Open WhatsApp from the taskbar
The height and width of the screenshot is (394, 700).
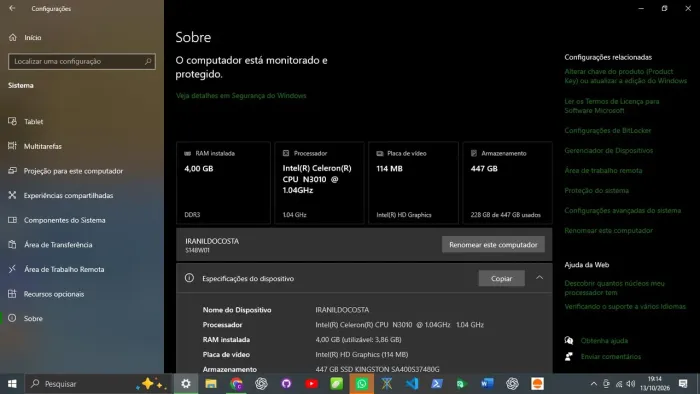pos(362,384)
